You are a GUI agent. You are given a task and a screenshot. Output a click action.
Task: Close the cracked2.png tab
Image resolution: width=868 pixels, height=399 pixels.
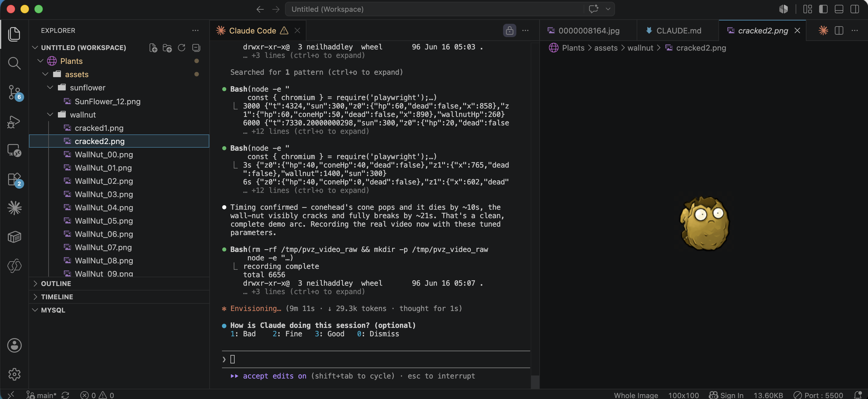(x=797, y=31)
